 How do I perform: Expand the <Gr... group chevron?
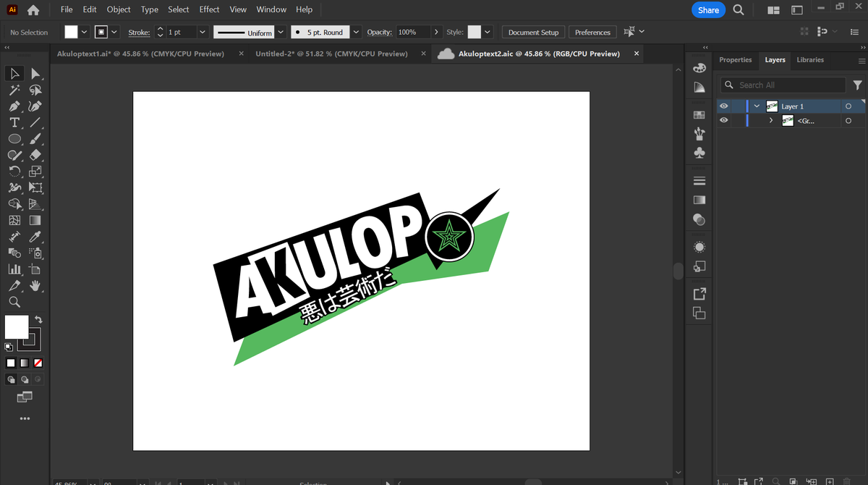coord(771,121)
